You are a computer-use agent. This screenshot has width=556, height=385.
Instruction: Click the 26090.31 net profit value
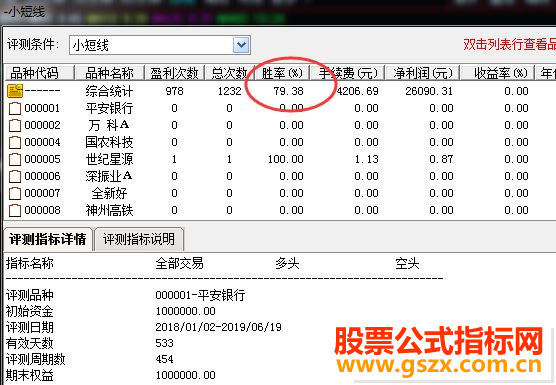pyautogui.click(x=429, y=91)
